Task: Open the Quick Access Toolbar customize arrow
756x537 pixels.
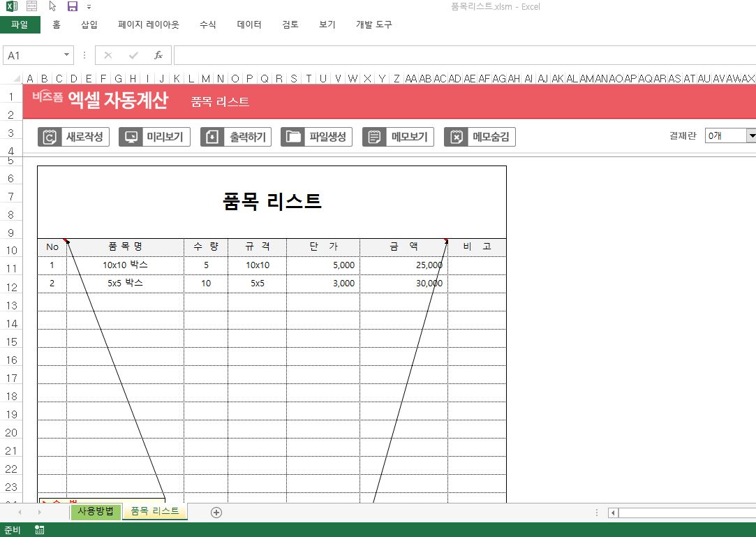Action: coord(89,7)
